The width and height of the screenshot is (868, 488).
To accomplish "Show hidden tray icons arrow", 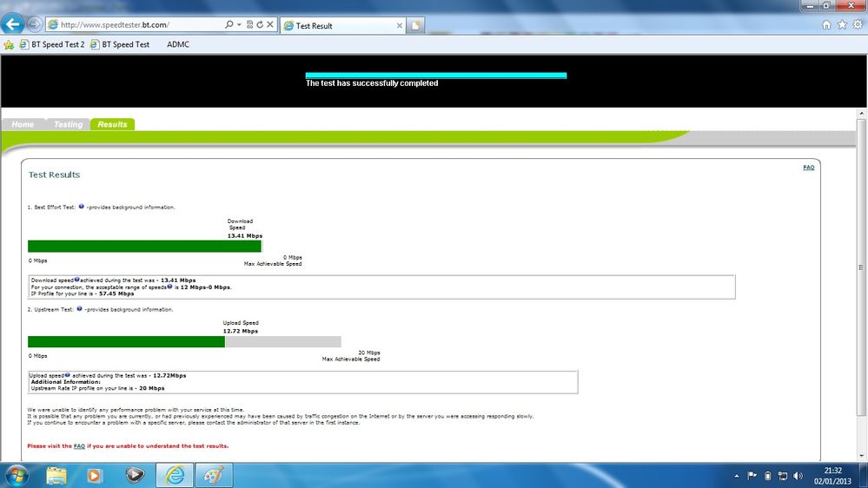I will 736,476.
